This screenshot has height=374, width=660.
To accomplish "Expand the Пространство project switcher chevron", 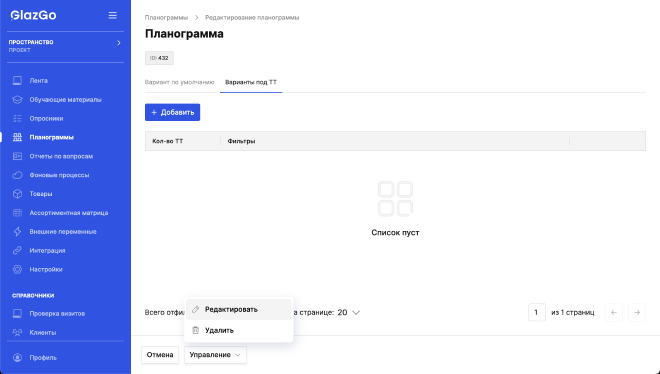I will (119, 43).
